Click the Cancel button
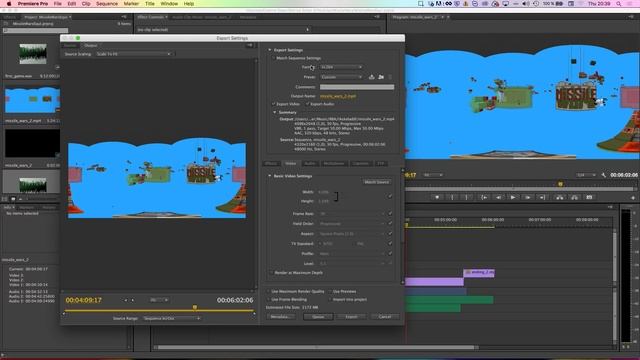This screenshot has height=360, width=640. coord(385,317)
